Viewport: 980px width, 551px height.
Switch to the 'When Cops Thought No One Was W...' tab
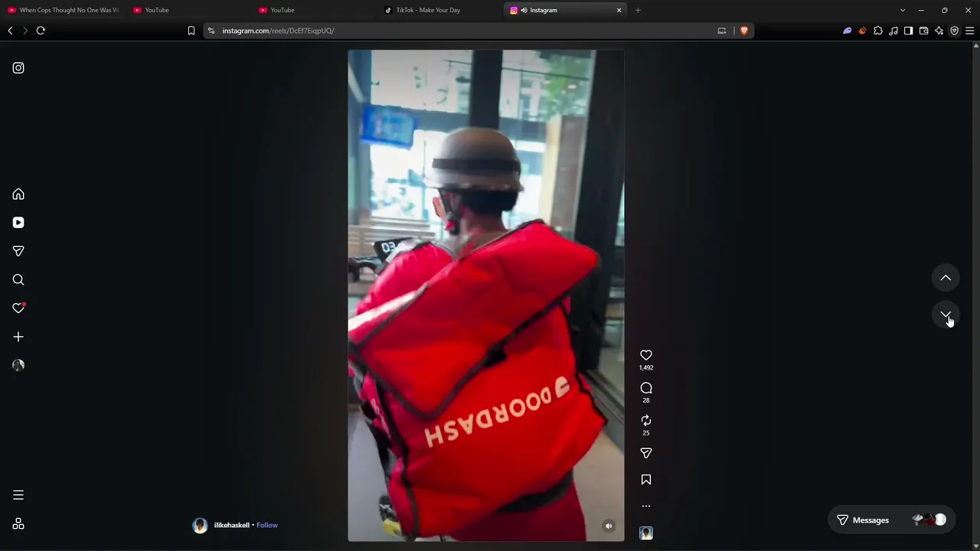click(63, 10)
